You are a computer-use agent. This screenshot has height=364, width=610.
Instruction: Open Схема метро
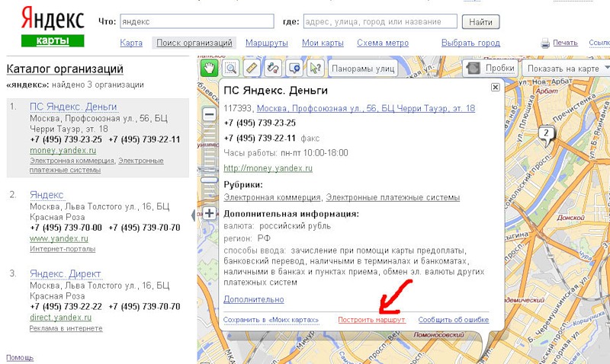[383, 43]
